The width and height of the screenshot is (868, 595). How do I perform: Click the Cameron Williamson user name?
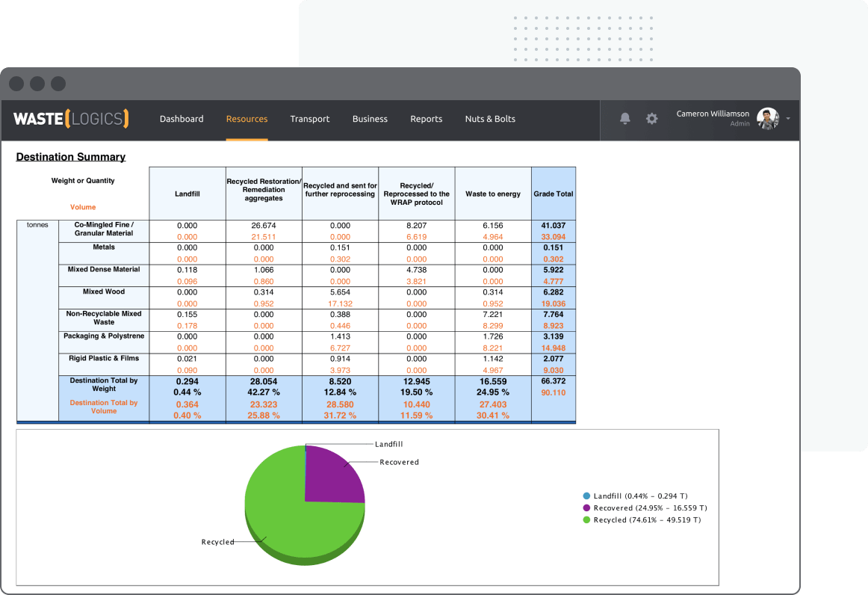pyautogui.click(x=713, y=114)
